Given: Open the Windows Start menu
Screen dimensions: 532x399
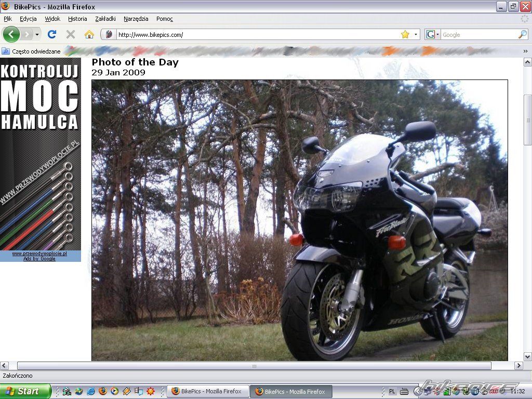Looking at the screenshot, I should (x=25, y=391).
